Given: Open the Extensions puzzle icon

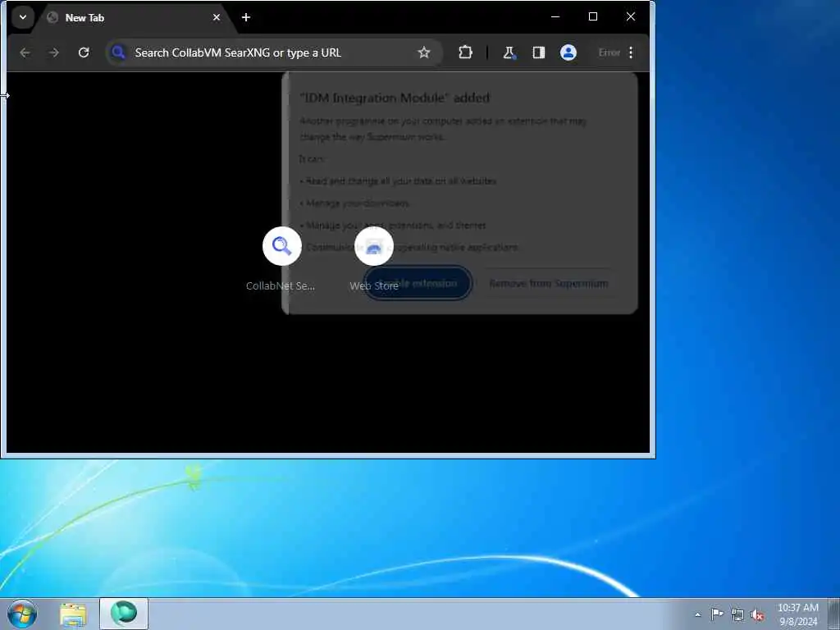Looking at the screenshot, I should click(466, 52).
